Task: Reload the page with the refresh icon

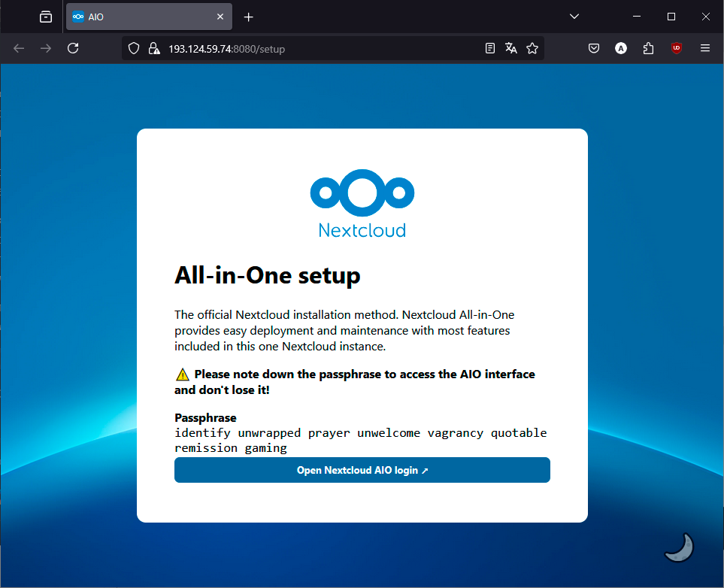Action: pyautogui.click(x=72, y=47)
